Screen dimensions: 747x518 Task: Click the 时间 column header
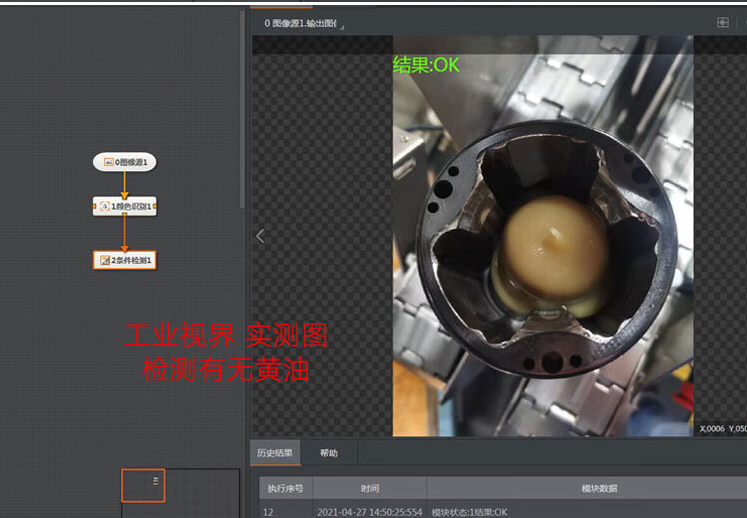click(370, 489)
